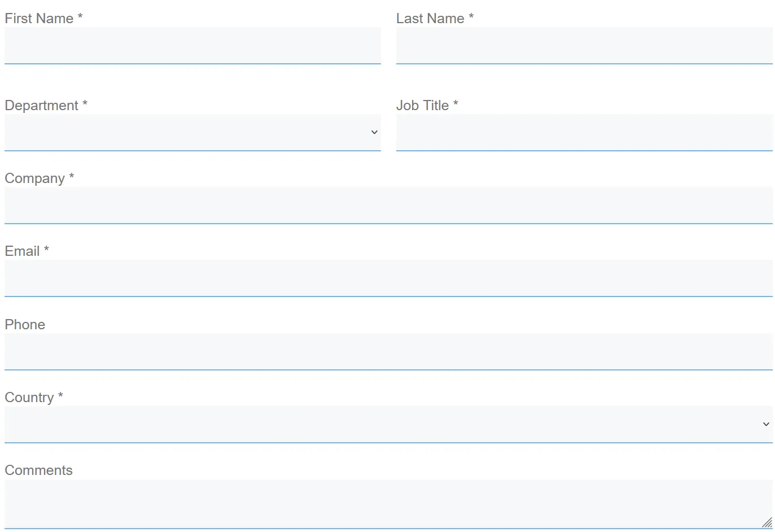
Task: Select the Job Title text box
Action: coord(584,132)
